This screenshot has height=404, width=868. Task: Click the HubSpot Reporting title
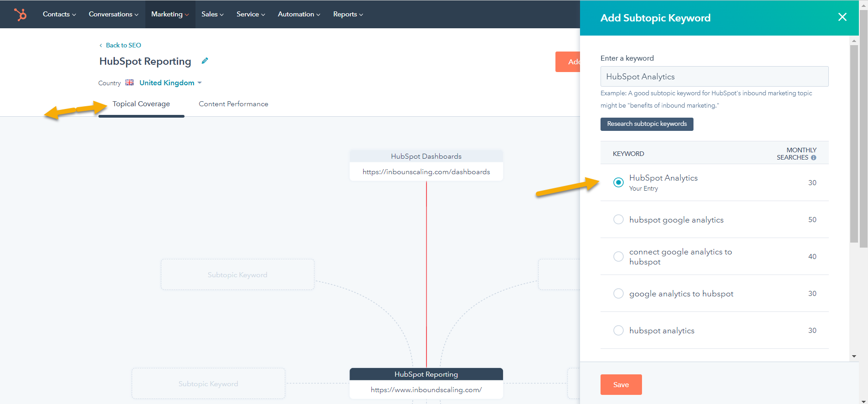click(x=145, y=61)
